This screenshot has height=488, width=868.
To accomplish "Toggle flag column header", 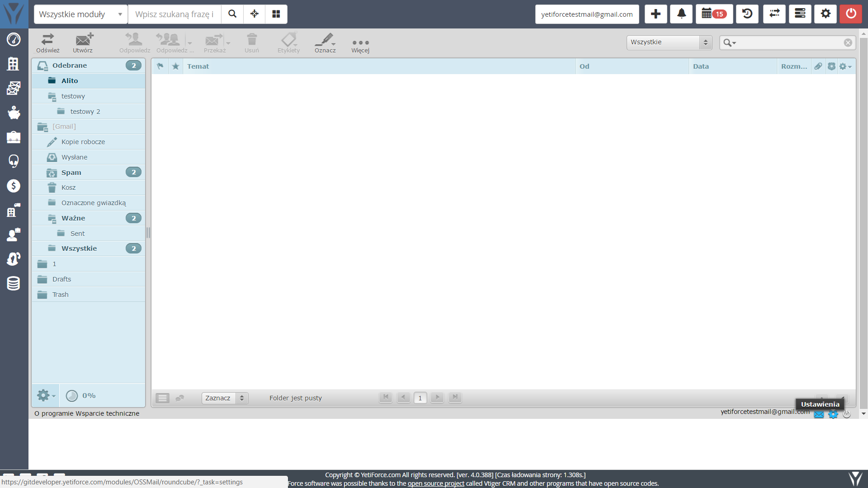I will click(160, 66).
